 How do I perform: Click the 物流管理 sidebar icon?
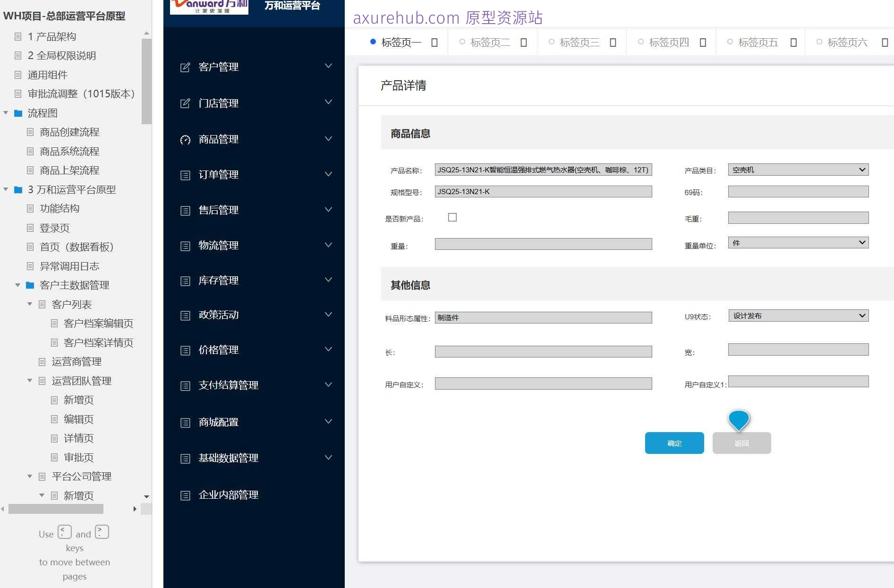point(185,245)
